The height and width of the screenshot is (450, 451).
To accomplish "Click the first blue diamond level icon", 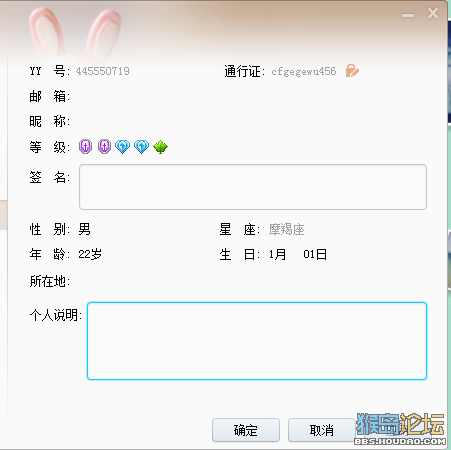I will click(x=122, y=146).
